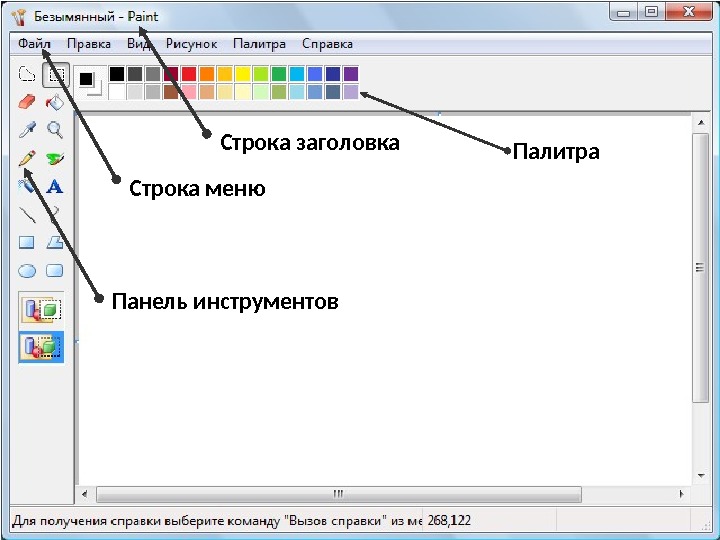
Task: Select the lime green swatch
Action: [261, 74]
